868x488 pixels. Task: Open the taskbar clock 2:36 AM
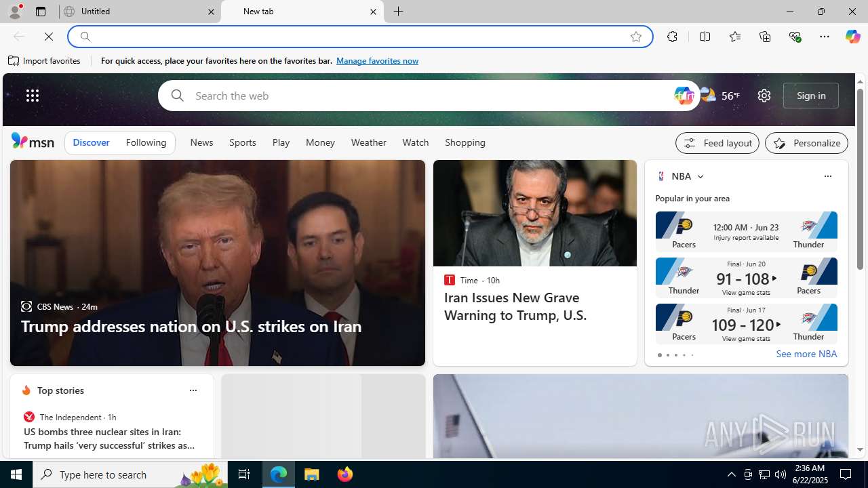pos(810,474)
